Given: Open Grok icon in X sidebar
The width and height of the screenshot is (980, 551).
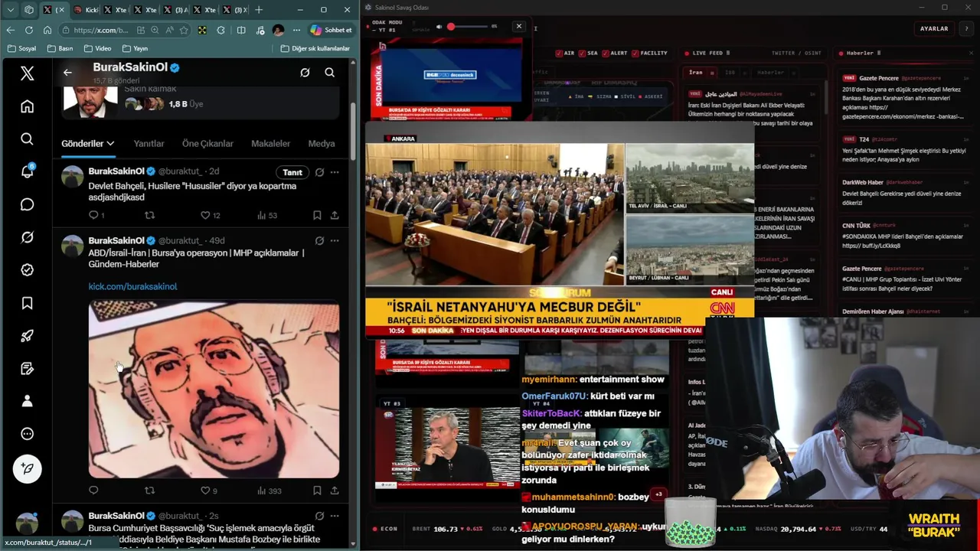Looking at the screenshot, I should coord(27,237).
